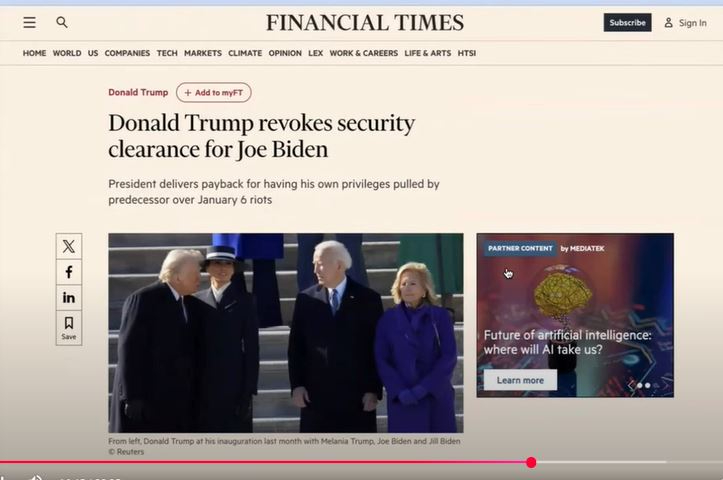Image resolution: width=723 pixels, height=480 pixels.
Task: Open the WORK & CAREERS section
Action: coord(363,53)
